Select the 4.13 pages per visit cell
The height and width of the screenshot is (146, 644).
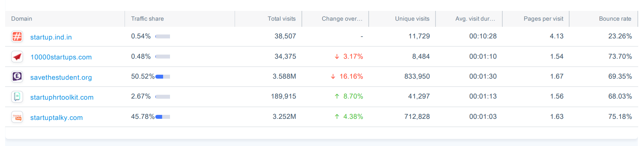[x=556, y=36]
